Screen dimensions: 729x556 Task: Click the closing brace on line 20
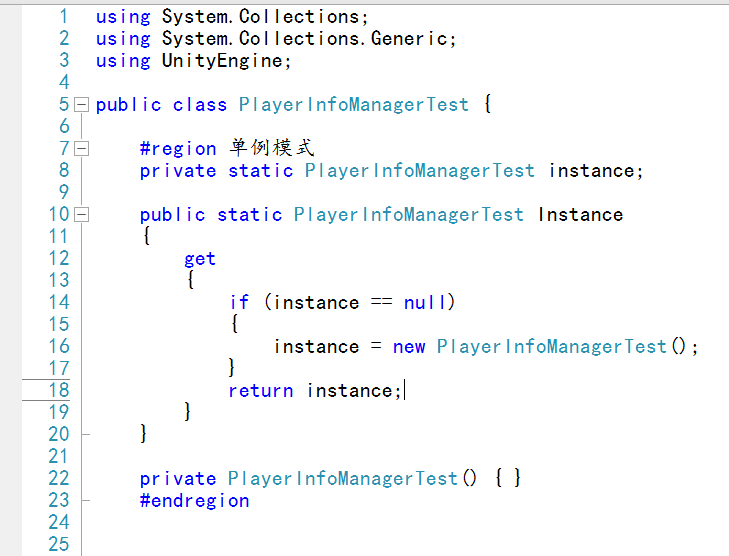tap(144, 433)
